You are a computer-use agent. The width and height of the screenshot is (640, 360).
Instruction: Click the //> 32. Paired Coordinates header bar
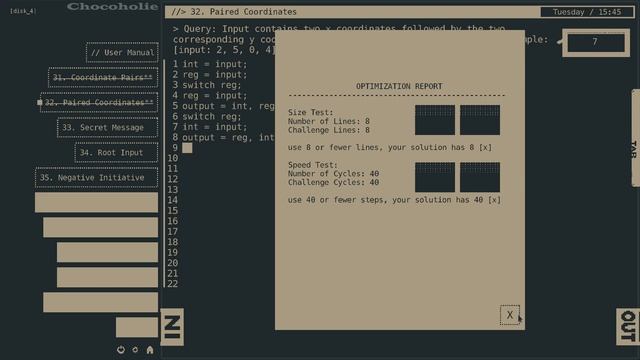(353, 12)
